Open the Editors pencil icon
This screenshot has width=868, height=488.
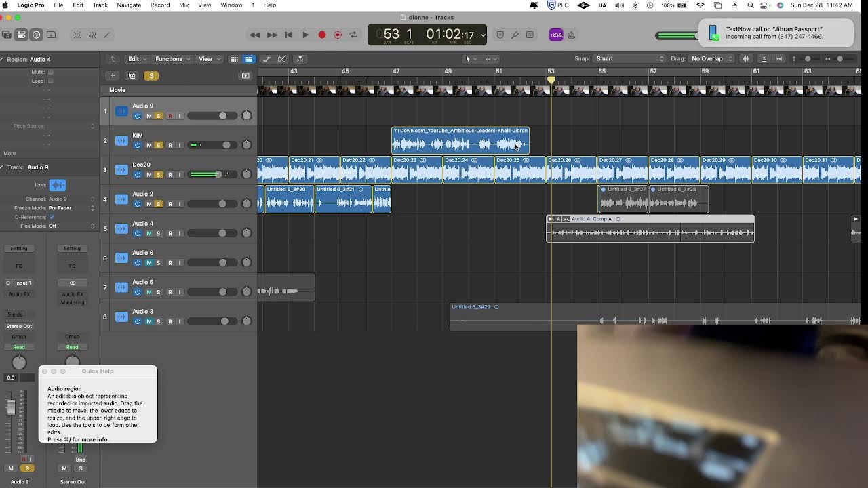(x=107, y=35)
